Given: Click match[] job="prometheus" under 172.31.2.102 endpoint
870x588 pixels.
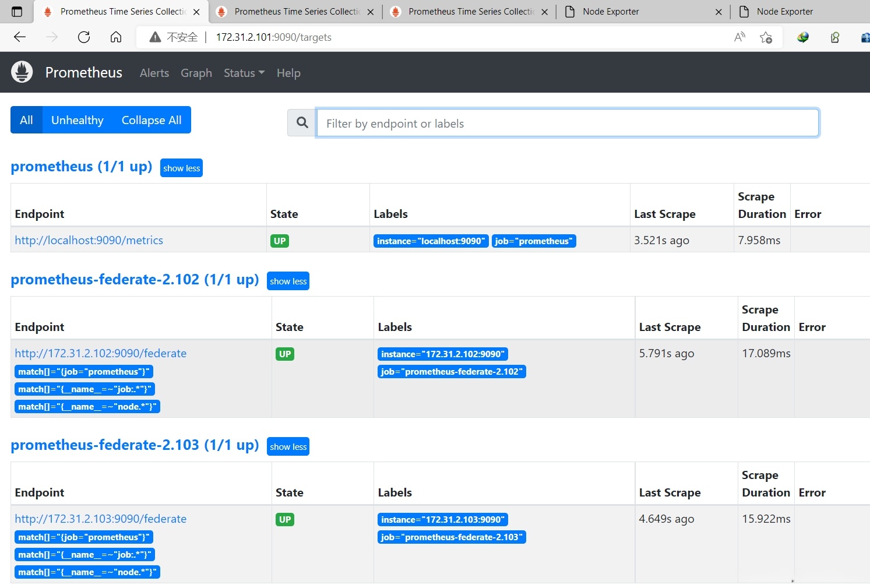Looking at the screenshot, I should pyautogui.click(x=84, y=371).
